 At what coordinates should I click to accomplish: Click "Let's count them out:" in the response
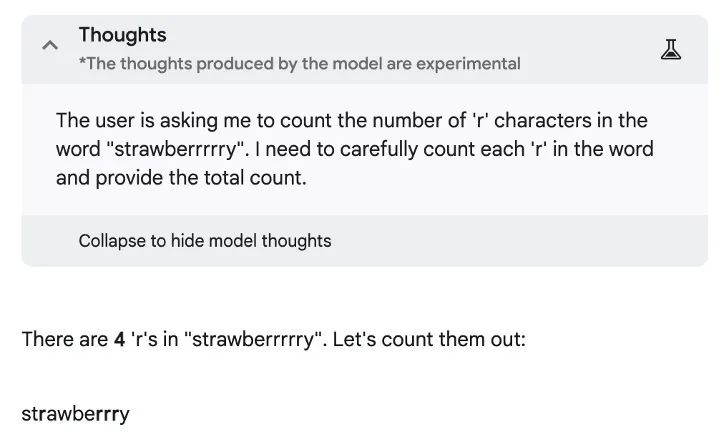pyautogui.click(x=429, y=339)
